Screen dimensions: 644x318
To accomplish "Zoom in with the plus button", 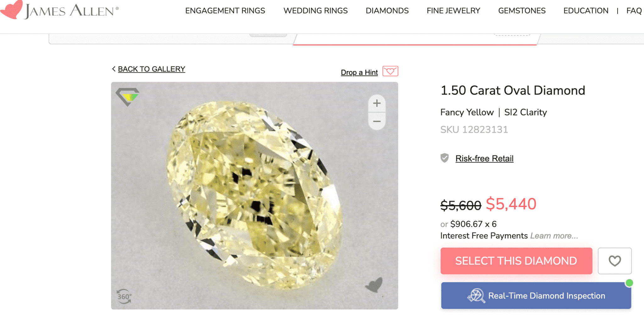I will pyautogui.click(x=377, y=103).
